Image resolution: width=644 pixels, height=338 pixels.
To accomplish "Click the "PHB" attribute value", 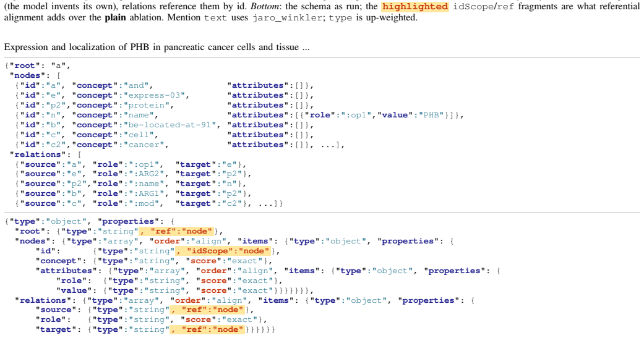I will pos(431,116).
